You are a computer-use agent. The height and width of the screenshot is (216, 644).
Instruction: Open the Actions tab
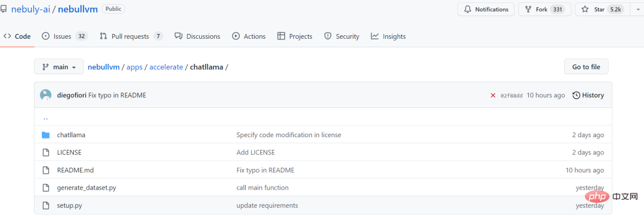click(x=249, y=36)
